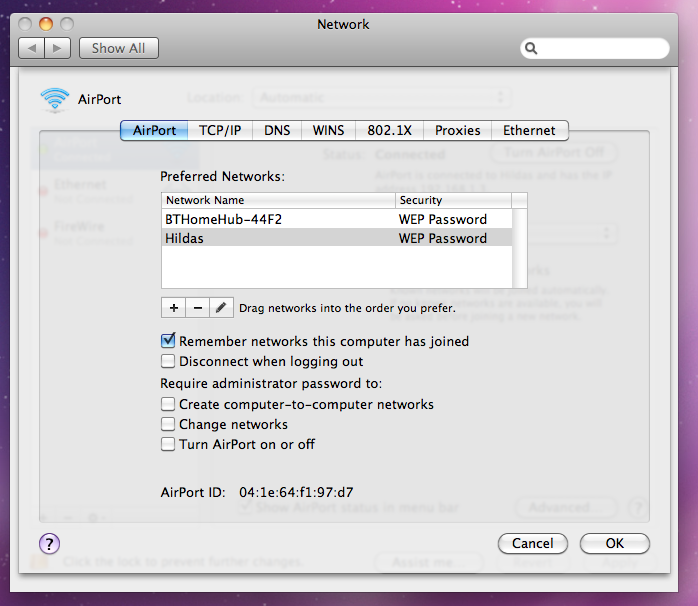Check Create computer-to-computer networks option
This screenshot has width=698, height=606.
(x=168, y=404)
